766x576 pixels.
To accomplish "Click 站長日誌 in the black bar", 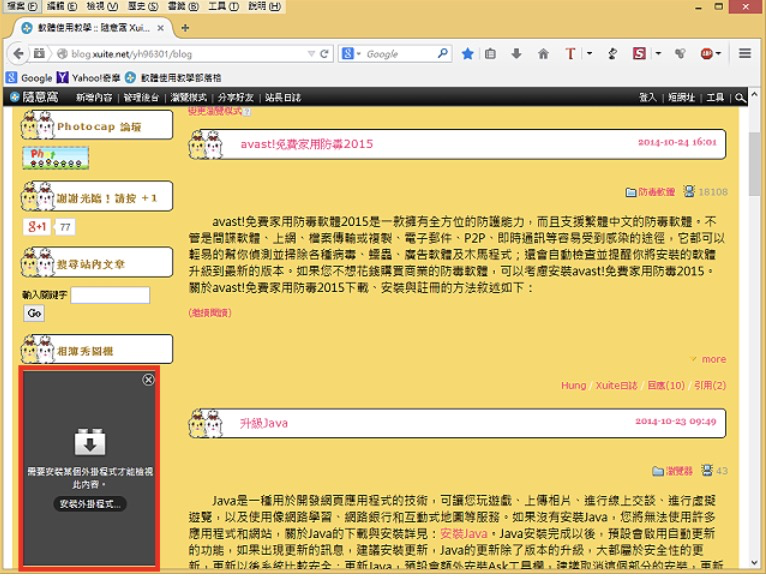I will click(283, 98).
